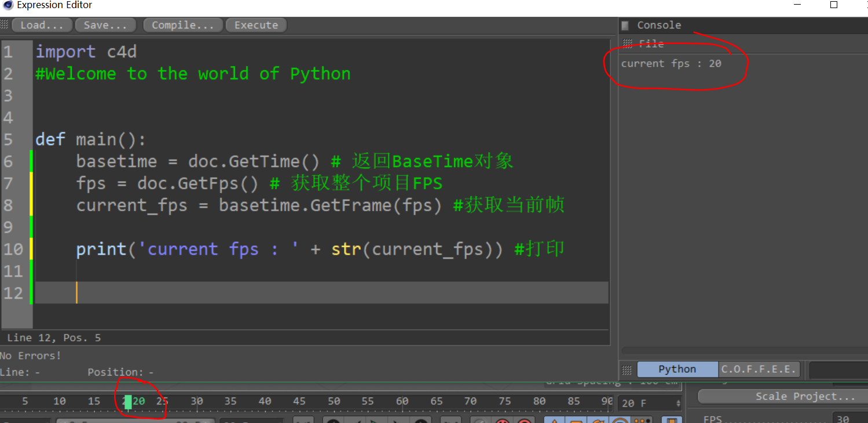Viewport: 868px width, 423px height.
Task: Select the Python tab
Action: (676, 369)
